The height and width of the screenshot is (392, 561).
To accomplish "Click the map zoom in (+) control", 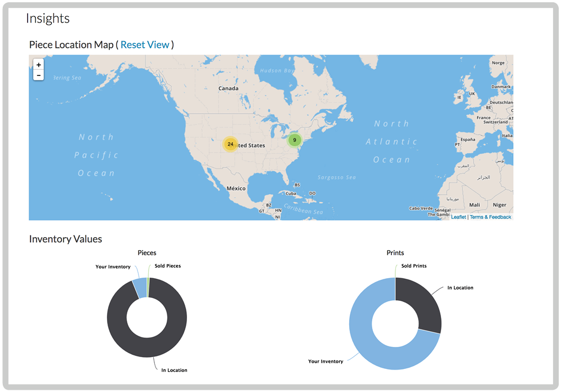I will click(38, 64).
